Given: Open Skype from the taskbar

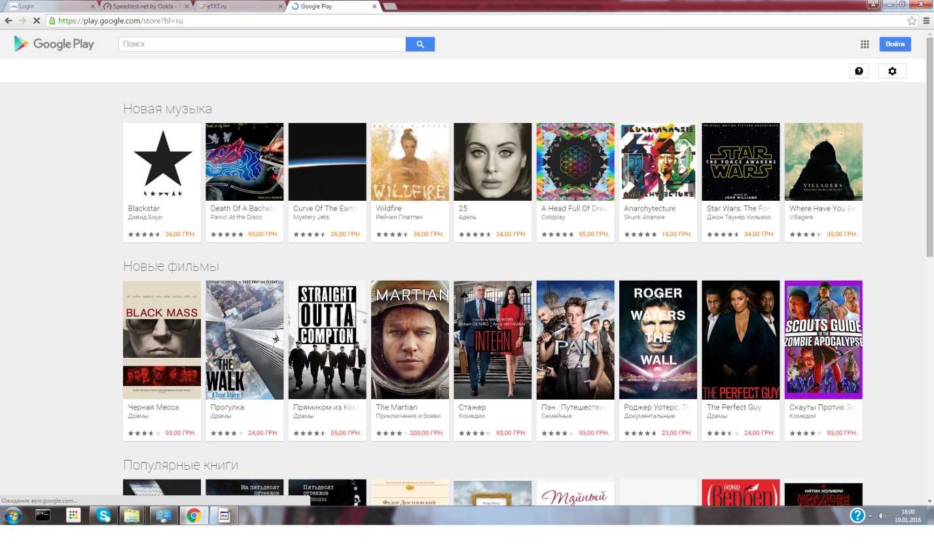Looking at the screenshot, I should (x=103, y=516).
